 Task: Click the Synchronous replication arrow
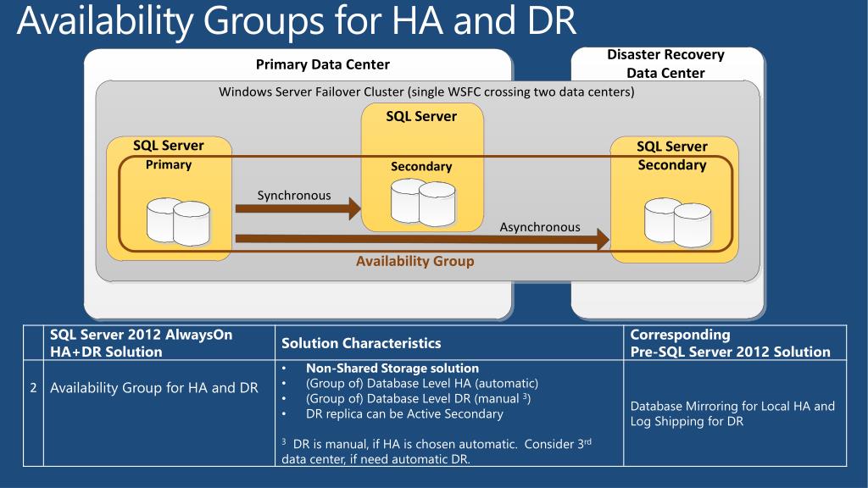pos(298,208)
